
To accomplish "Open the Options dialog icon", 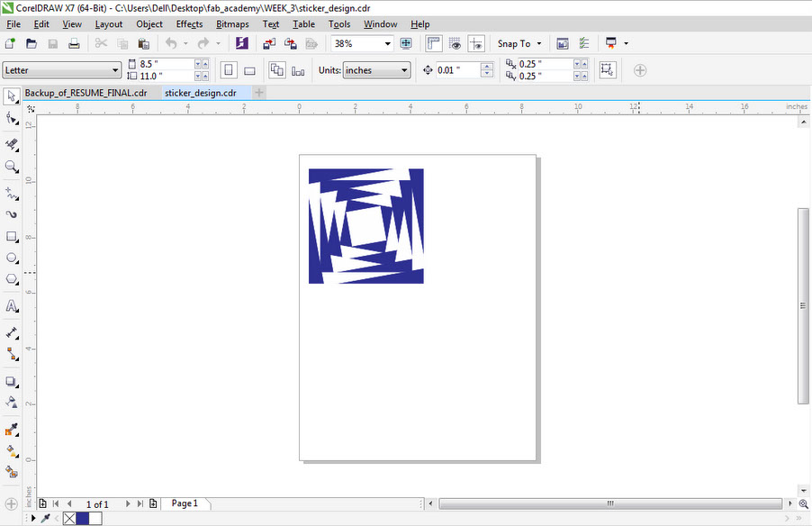I will click(584, 43).
